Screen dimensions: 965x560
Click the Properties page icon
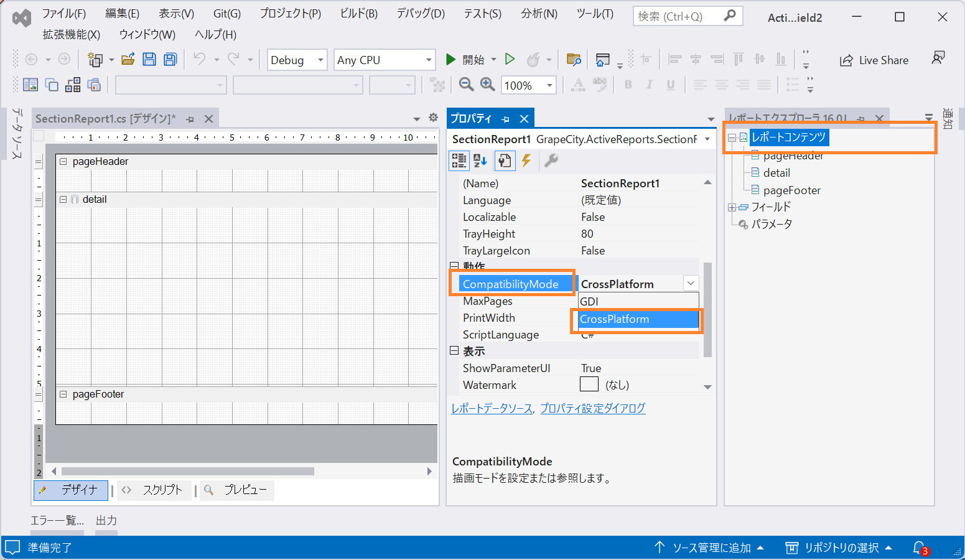click(x=504, y=161)
